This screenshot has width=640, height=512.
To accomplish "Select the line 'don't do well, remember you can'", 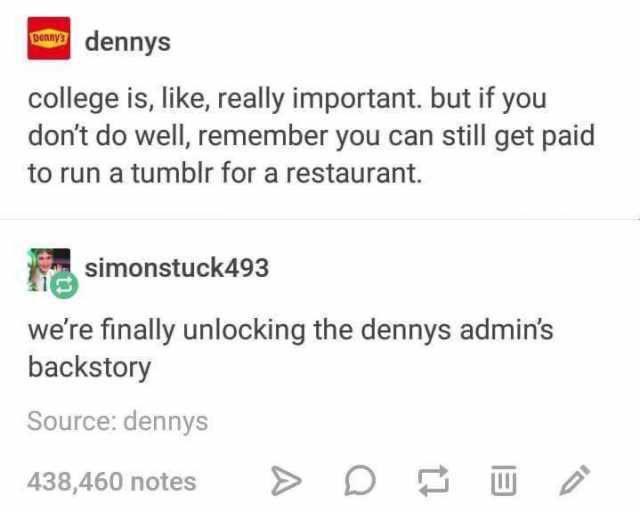I will 231,136.
